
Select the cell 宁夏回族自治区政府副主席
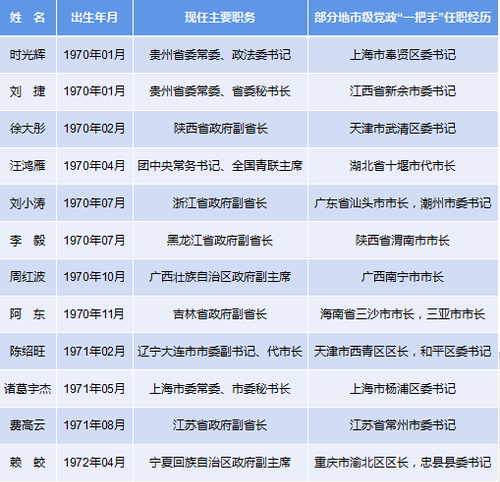pyautogui.click(x=220, y=463)
